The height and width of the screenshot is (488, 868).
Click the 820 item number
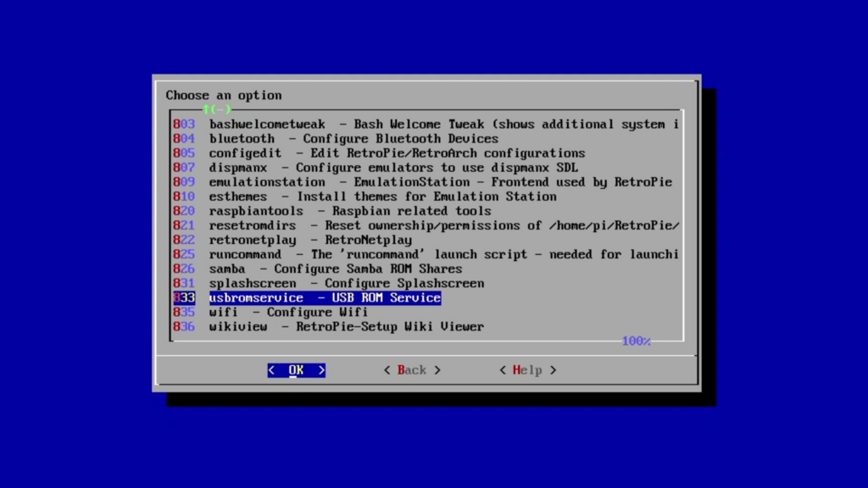pos(184,211)
